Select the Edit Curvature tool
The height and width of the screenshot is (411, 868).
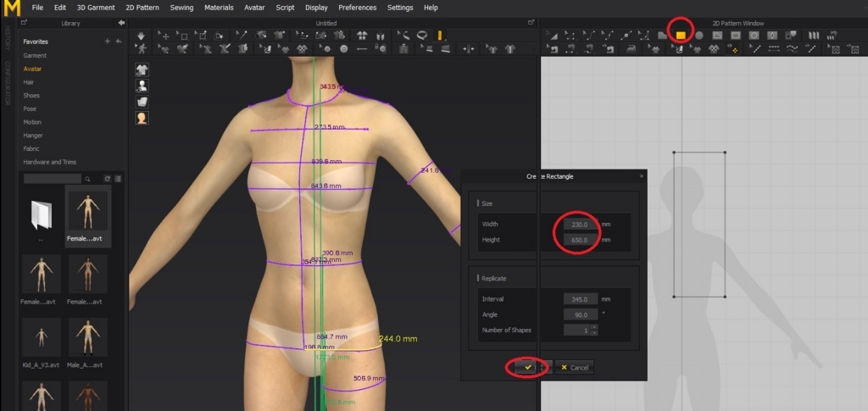589,36
